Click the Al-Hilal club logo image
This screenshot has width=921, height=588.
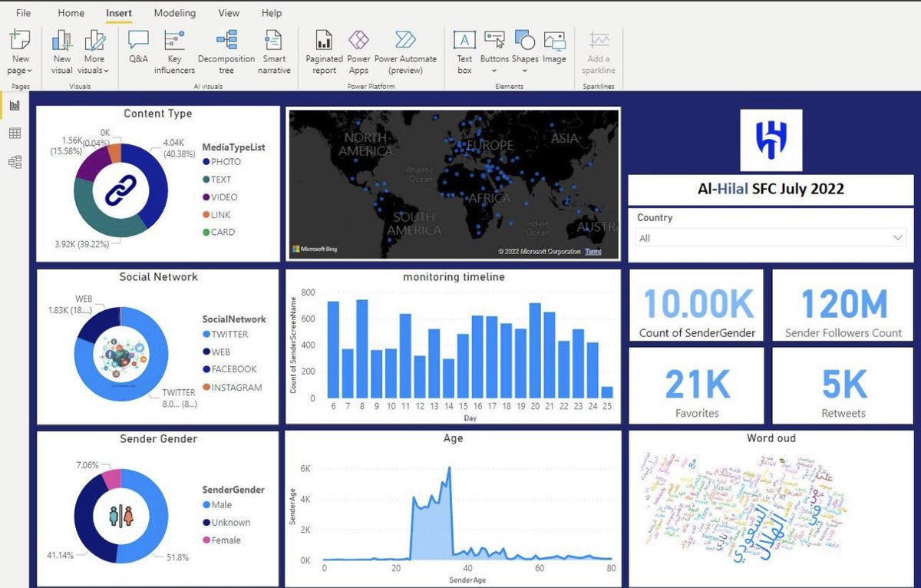771,140
